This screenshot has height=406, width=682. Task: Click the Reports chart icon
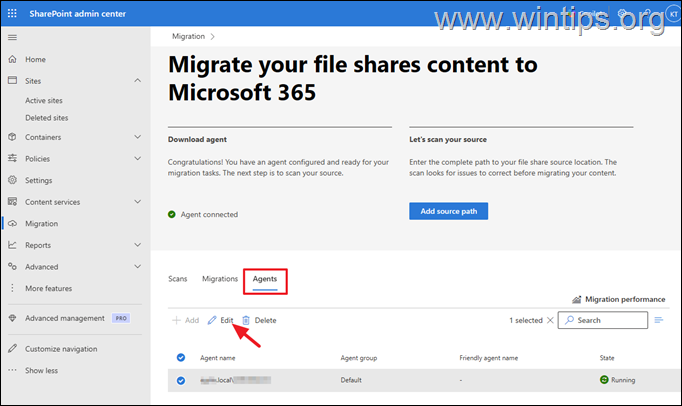(x=13, y=245)
